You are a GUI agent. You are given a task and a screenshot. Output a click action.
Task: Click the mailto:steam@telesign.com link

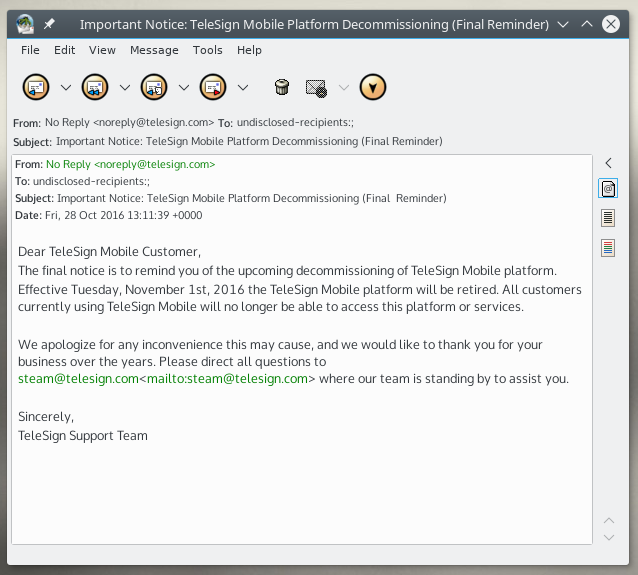pyautogui.click(x=227, y=379)
